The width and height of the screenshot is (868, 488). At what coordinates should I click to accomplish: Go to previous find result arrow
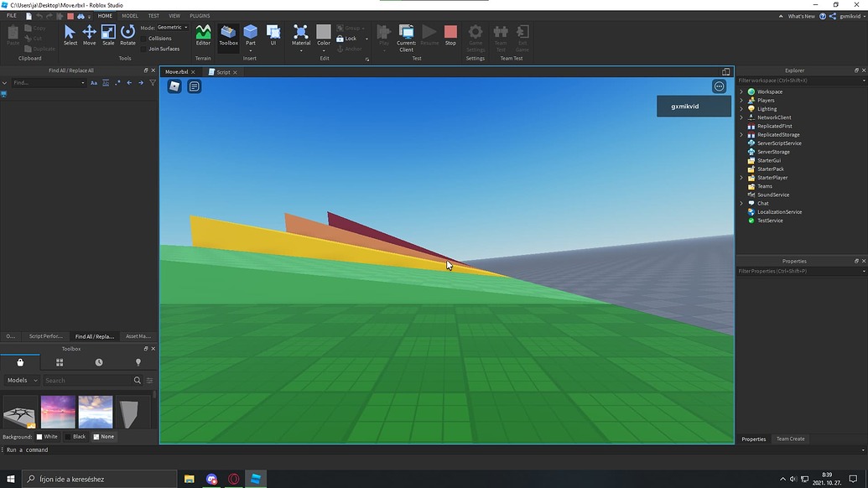(x=129, y=83)
